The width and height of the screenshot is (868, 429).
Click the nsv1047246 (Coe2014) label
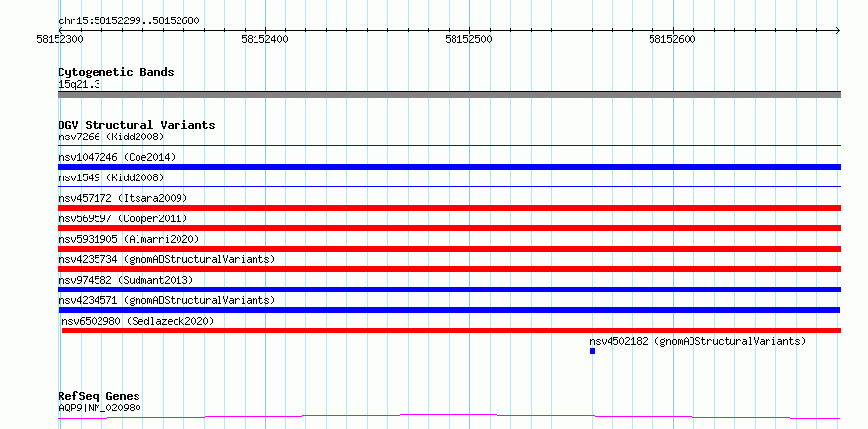click(x=117, y=157)
